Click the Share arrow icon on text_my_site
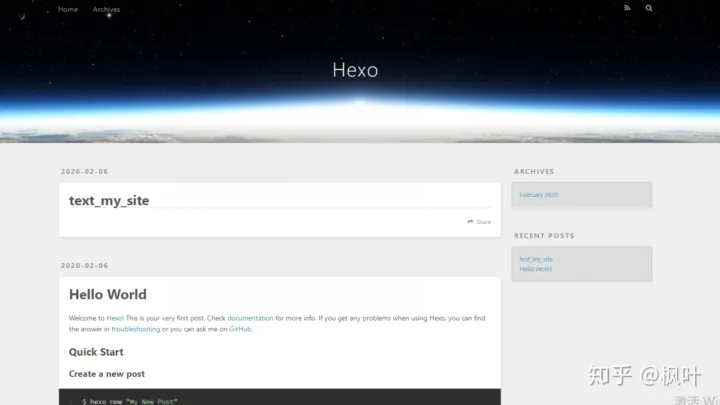This screenshot has width=720, height=405. pyautogui.click(x=470, y=222)
